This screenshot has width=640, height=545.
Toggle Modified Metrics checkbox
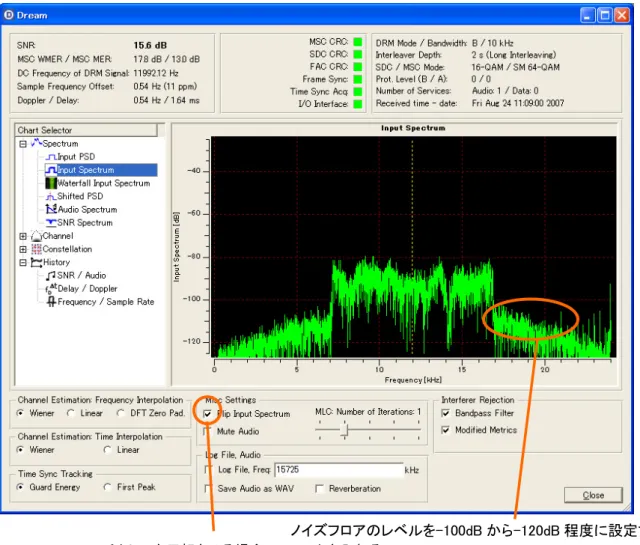click(x=446, y=430)
